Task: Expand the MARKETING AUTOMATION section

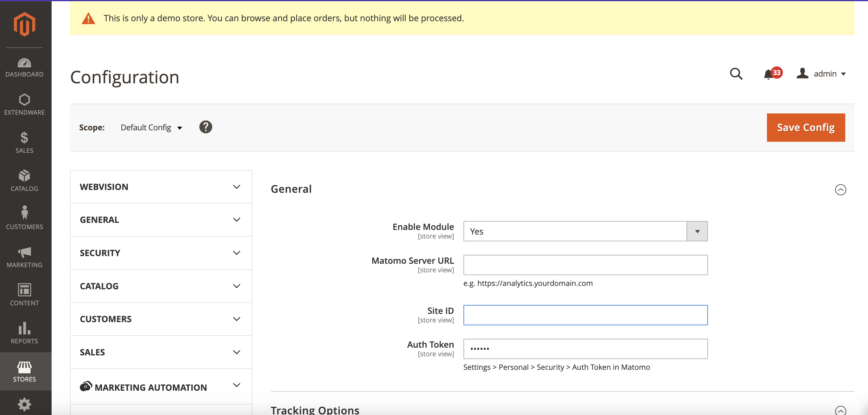Action: [161, 387]
